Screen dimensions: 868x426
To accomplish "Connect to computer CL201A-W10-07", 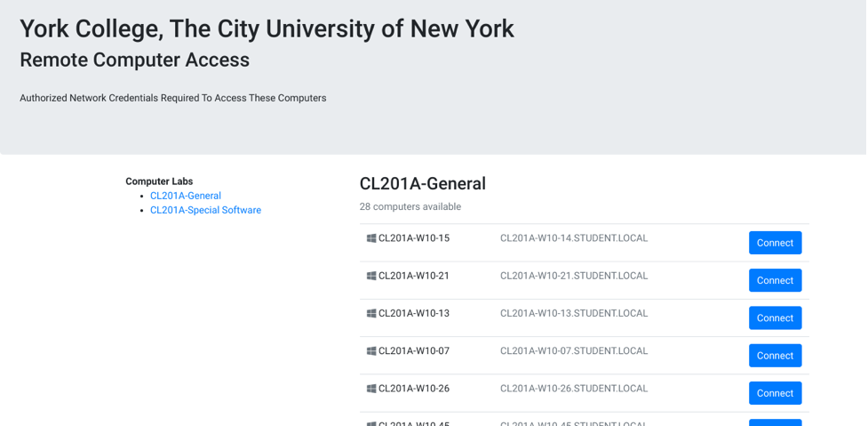I will (x=775, y=356).
